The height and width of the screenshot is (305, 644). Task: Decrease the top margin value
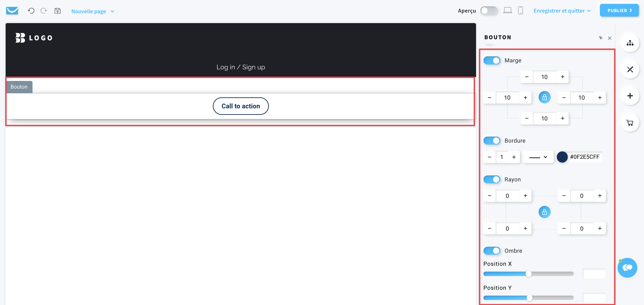coord(527,77)
